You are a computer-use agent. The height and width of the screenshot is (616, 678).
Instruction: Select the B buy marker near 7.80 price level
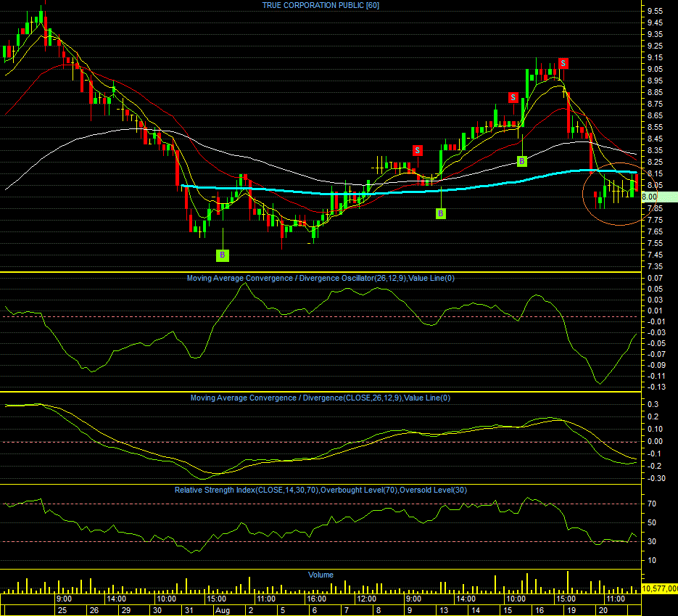[441, 213]
